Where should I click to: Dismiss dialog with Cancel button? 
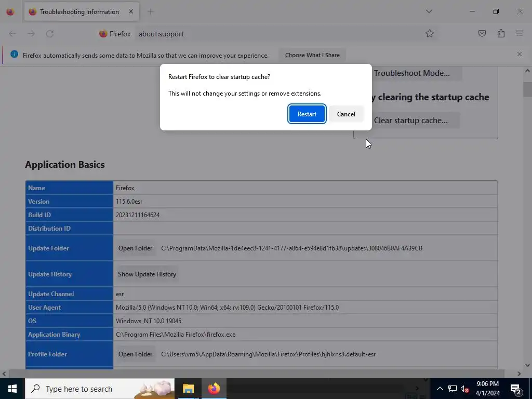(x=346, y=114)
